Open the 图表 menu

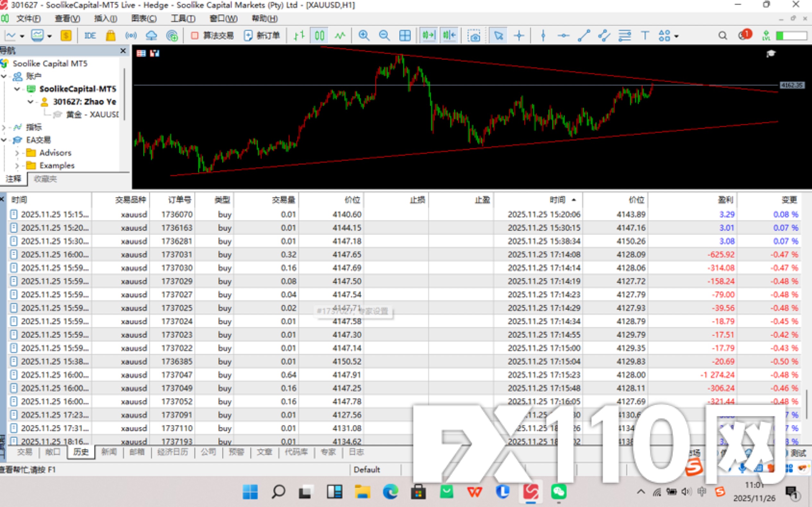143,19
